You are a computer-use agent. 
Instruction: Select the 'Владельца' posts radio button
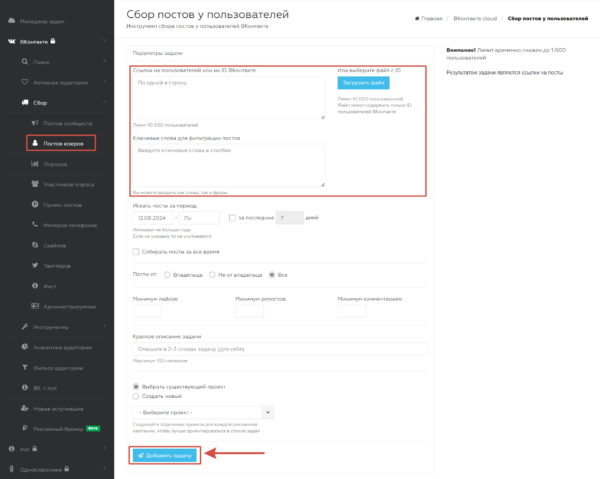(x=167, y=275)
